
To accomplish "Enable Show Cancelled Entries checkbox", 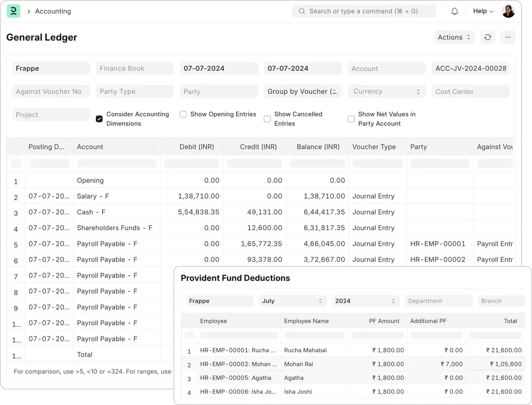I will (x=267, y=119).
